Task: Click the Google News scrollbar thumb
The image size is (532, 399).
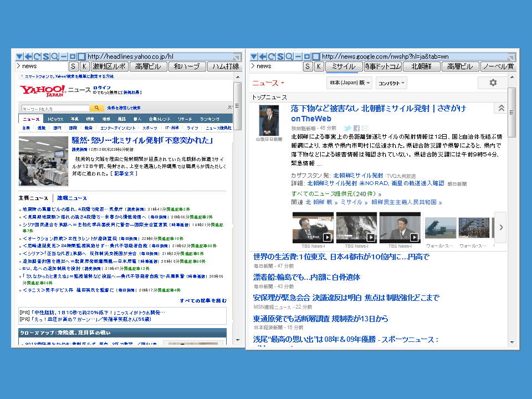Action: tap(511, 112)
